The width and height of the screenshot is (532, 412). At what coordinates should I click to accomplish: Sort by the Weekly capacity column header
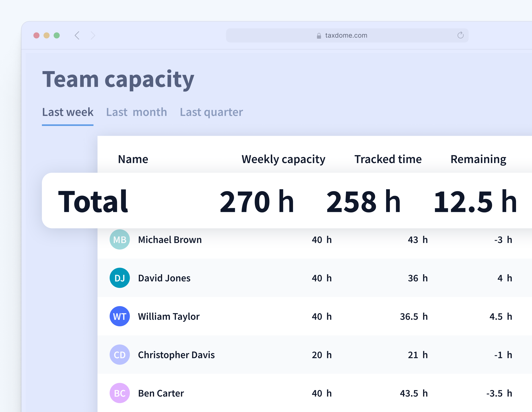(x=283, y=159)
